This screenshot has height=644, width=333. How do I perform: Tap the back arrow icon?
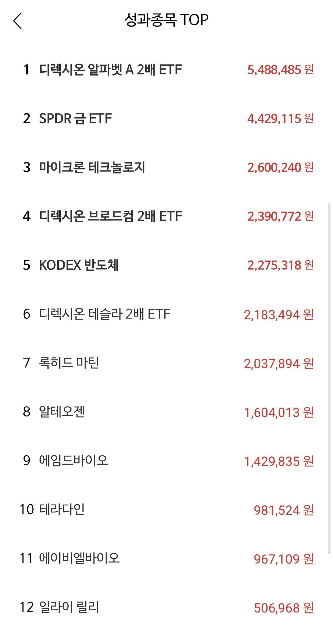[18, 21]
